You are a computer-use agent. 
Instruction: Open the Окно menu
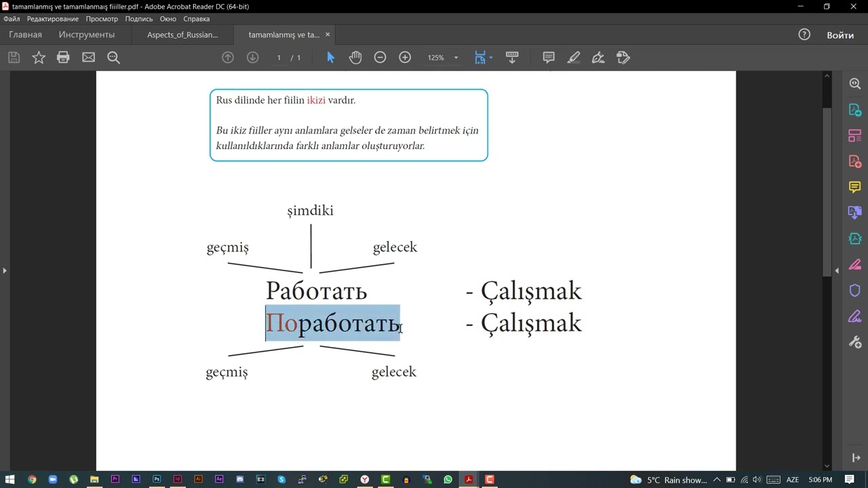pyautogui.click(x=168, y=19)
